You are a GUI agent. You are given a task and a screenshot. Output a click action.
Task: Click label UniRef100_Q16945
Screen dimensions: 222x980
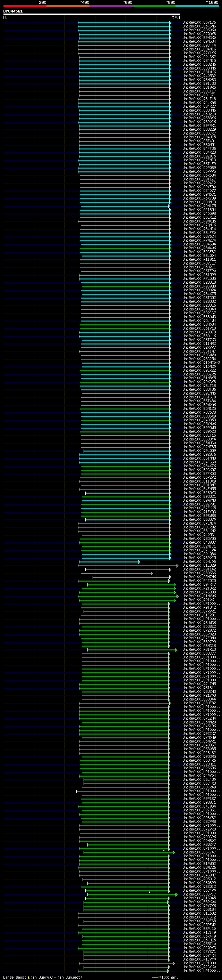(x=199, y=898)
